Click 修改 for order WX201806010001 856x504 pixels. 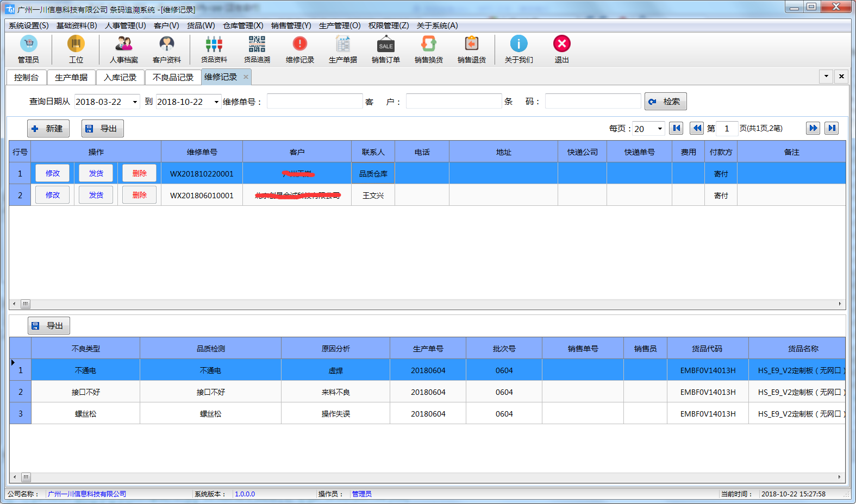53,195
